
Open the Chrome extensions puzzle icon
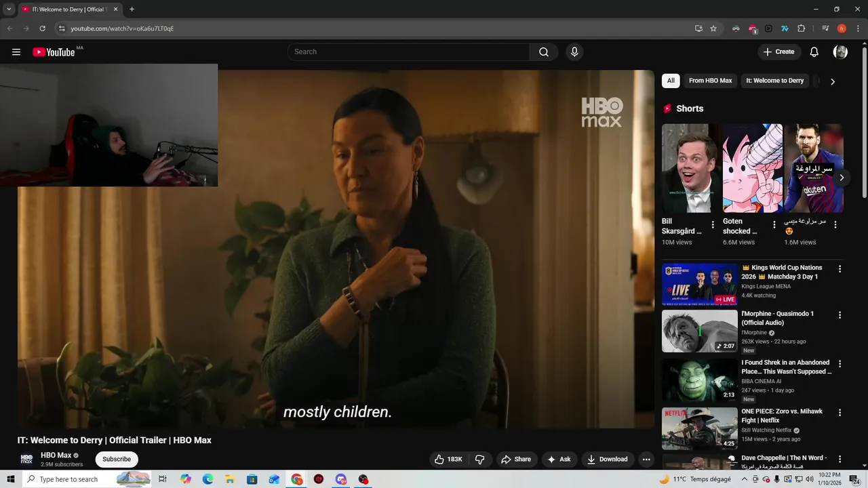pyautogui.click(x=801, y=28)
